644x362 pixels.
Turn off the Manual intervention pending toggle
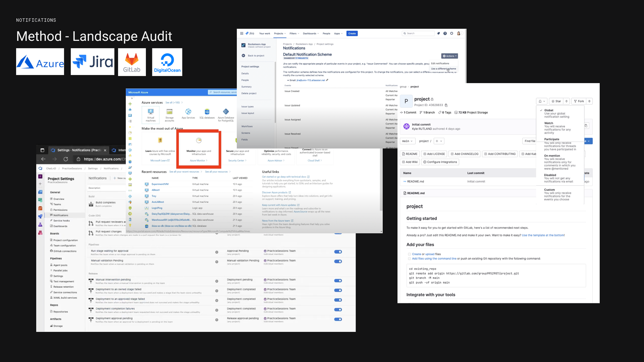click(x=338, y=280)
